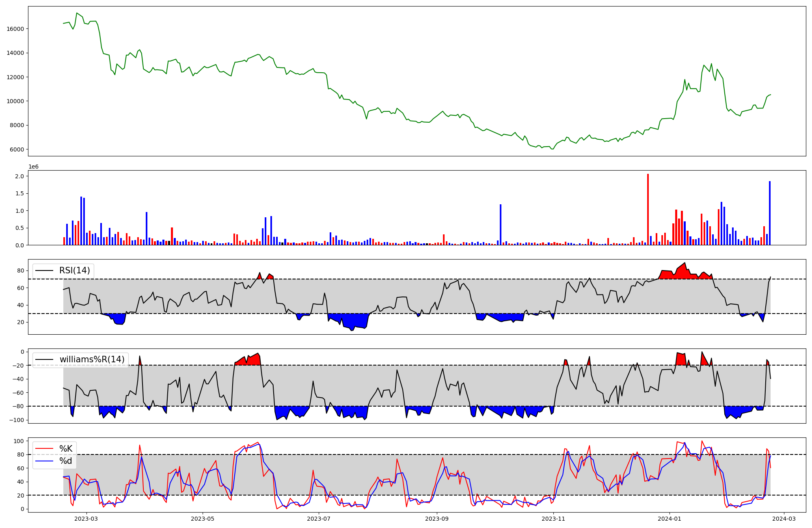Click the 16000 price axis tick label
Viewport: 812px width, 528px height.
[x=15, y=29]
